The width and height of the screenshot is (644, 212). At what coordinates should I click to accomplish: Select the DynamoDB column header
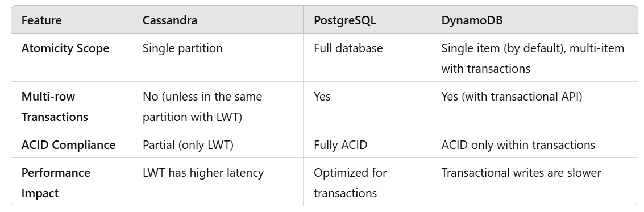[472, 20]
